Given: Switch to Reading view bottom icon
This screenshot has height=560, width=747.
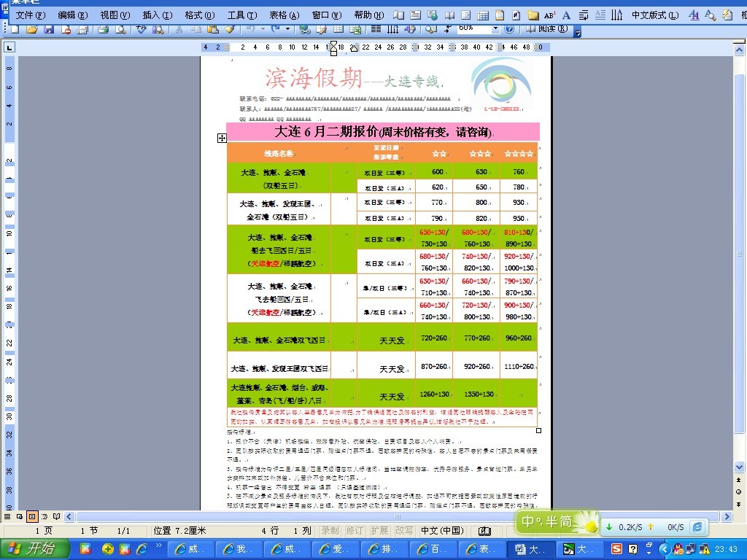Looking at the screenshot, I should coord(57,516).
